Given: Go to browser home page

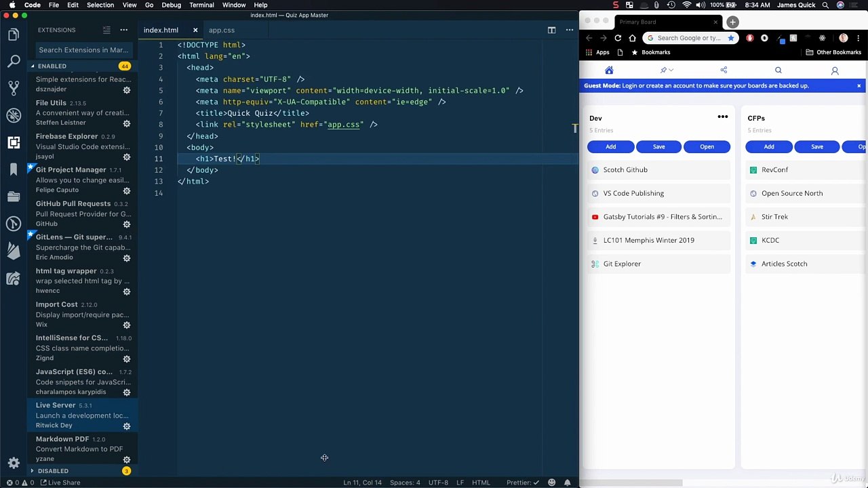Looking at the screenshot, I should 632,38.
